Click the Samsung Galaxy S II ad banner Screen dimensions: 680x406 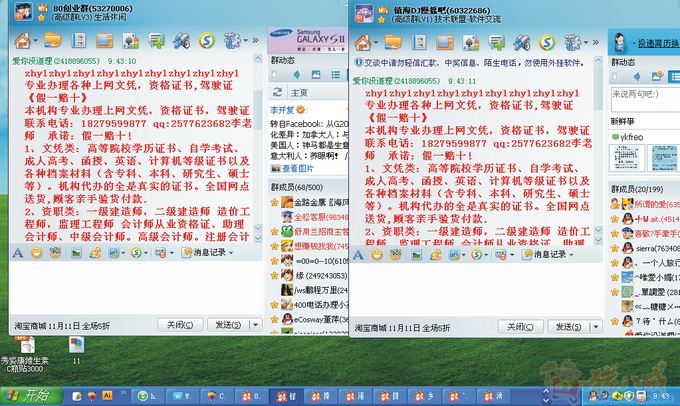307,42
